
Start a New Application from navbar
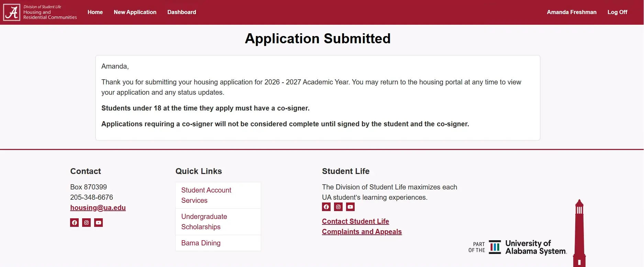(x=135, y=12)
